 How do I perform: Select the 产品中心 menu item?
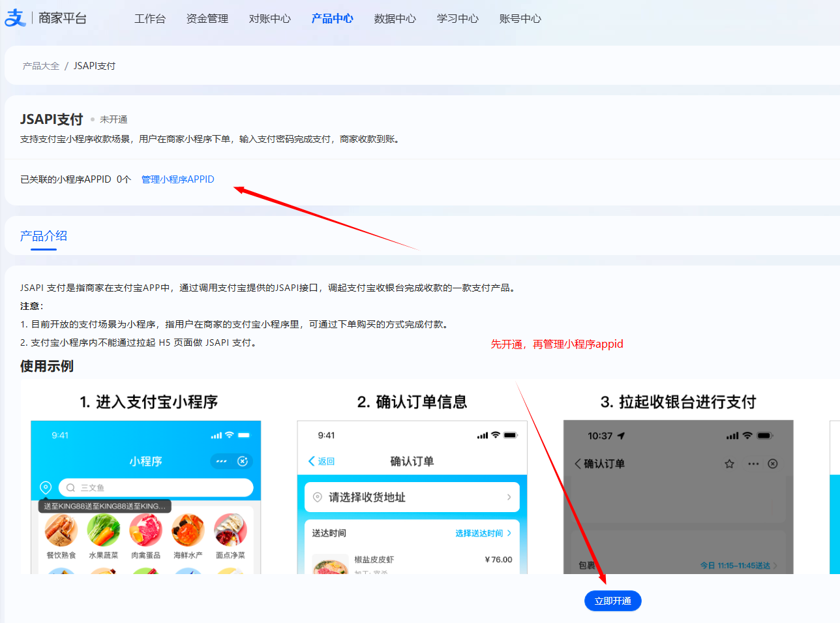coord(333,19)
